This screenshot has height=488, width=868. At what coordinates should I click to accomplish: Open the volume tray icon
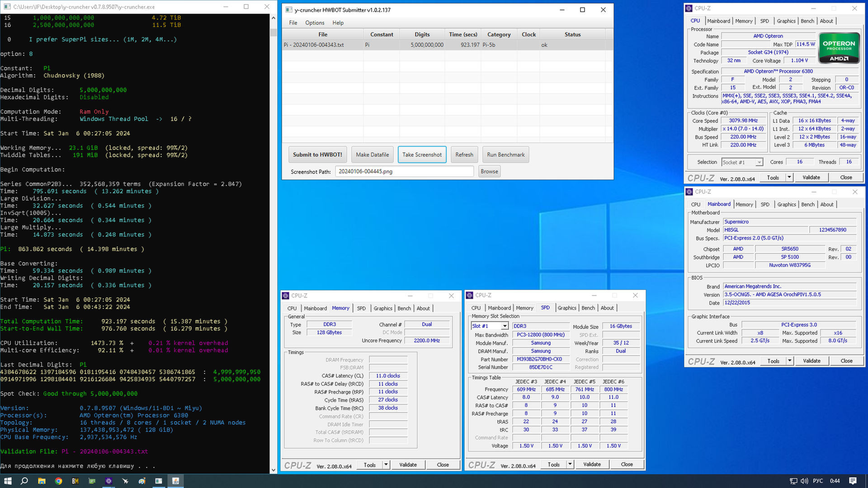point(804,481)
